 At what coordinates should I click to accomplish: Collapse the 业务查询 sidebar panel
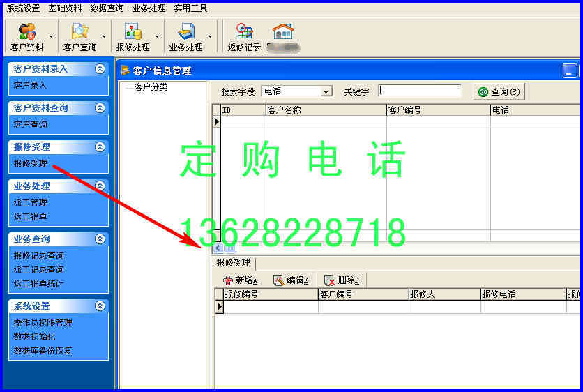coord(100,239)
